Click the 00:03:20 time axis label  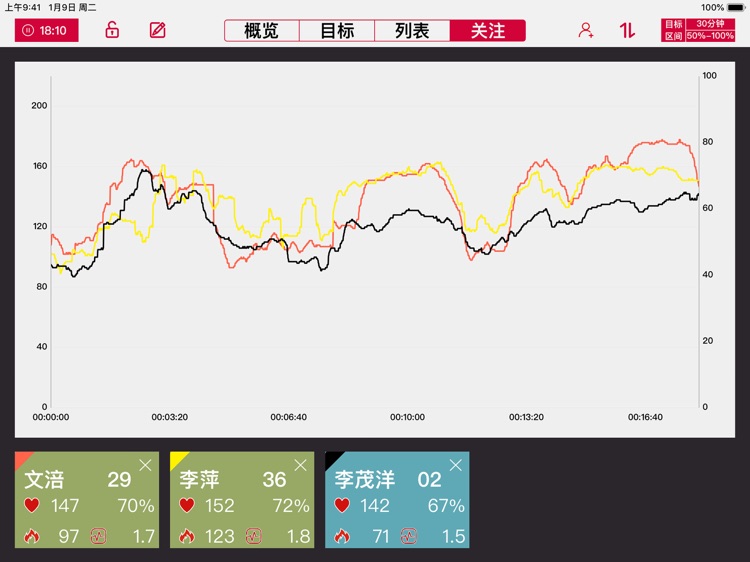tap(169, 417)
